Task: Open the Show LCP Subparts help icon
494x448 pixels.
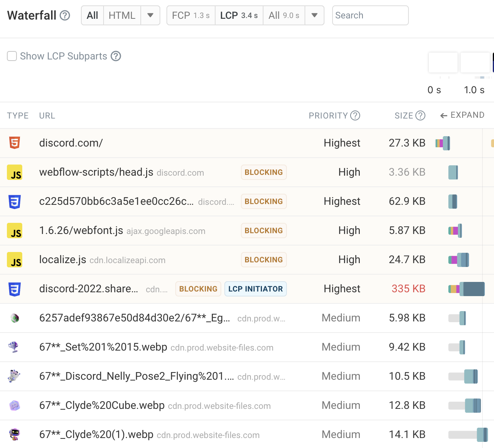Action: click(x=116, y=56)
